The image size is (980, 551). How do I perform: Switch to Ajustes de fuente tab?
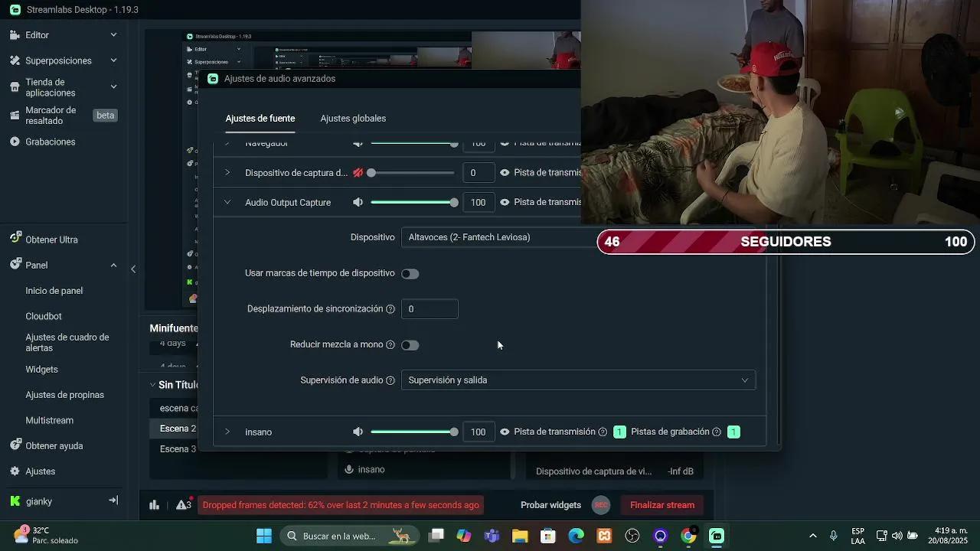tap(260, 119)
